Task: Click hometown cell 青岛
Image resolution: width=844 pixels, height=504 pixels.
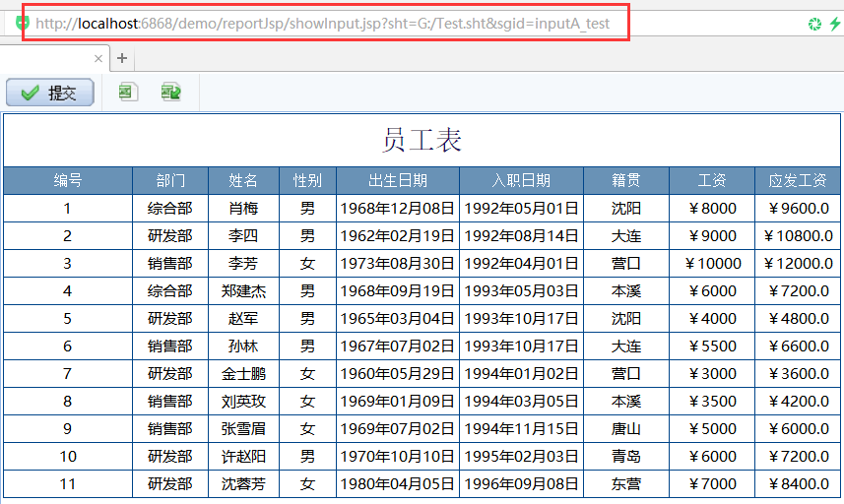Action: (626, 456)
